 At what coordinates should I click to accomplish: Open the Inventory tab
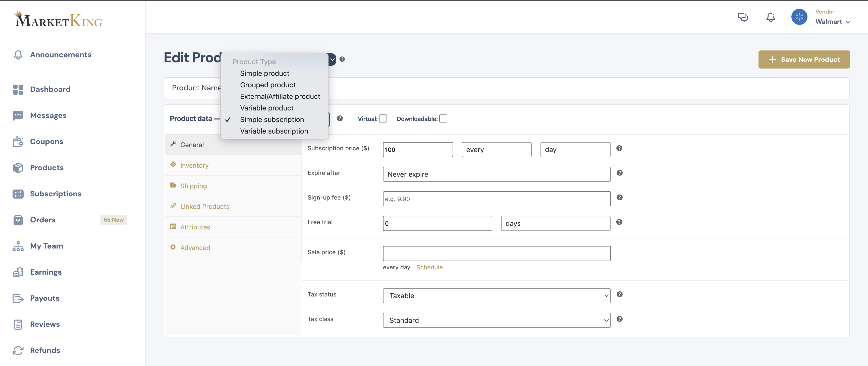(x=233, y=165)
